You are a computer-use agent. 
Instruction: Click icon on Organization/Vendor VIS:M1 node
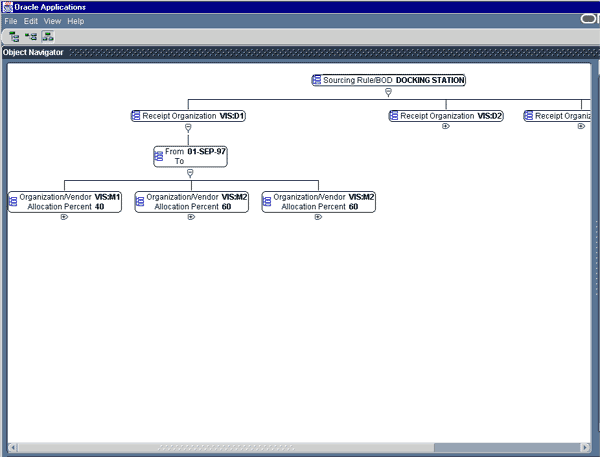pos(13,202)
